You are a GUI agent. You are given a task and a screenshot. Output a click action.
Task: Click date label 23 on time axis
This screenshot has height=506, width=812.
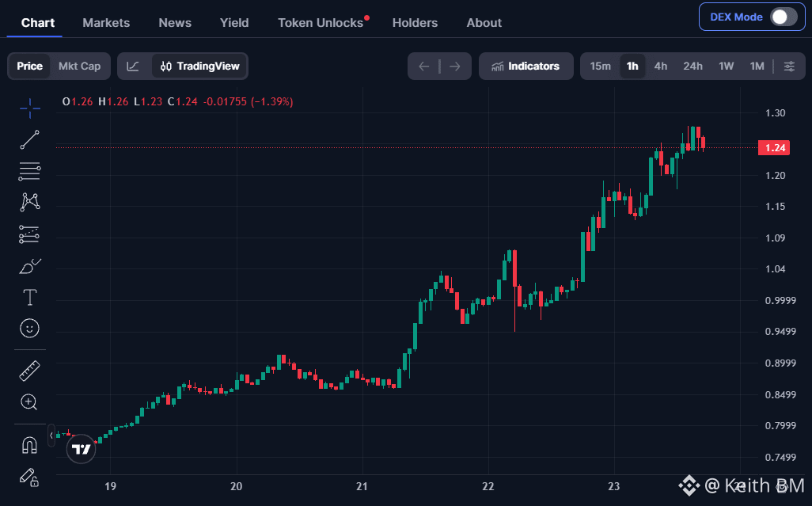click(613, 486)
